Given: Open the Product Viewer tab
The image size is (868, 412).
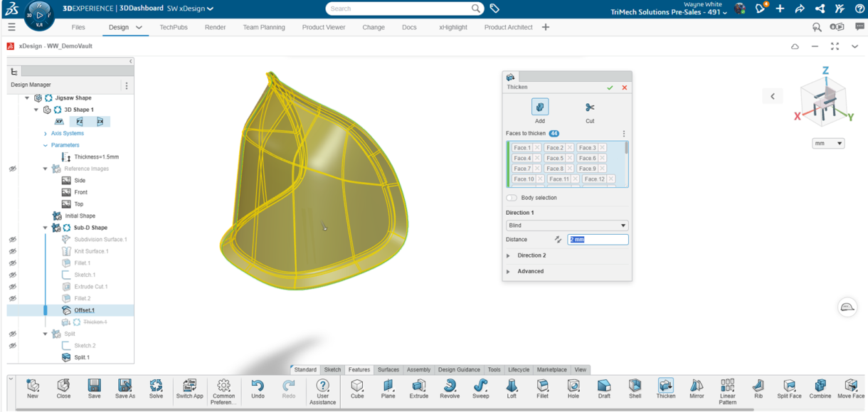Looking at the screenshot, I should (324, 27).
